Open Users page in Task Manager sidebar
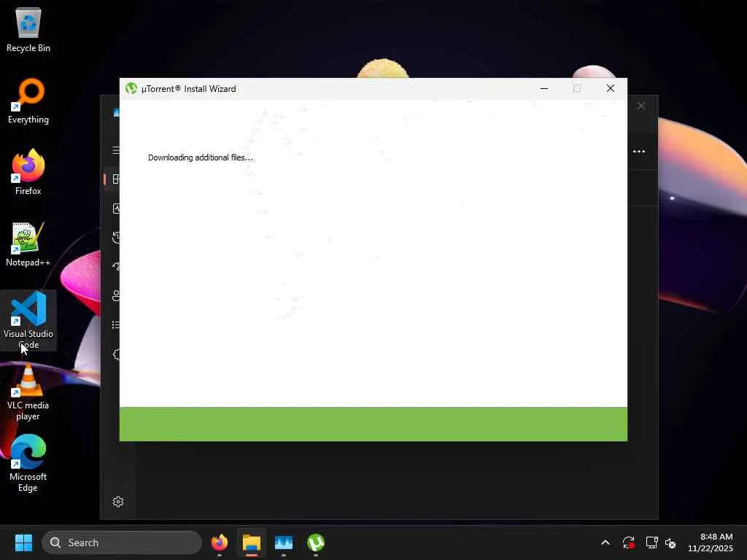Screen dimensions: 747x560 click(x=115, y=296)
